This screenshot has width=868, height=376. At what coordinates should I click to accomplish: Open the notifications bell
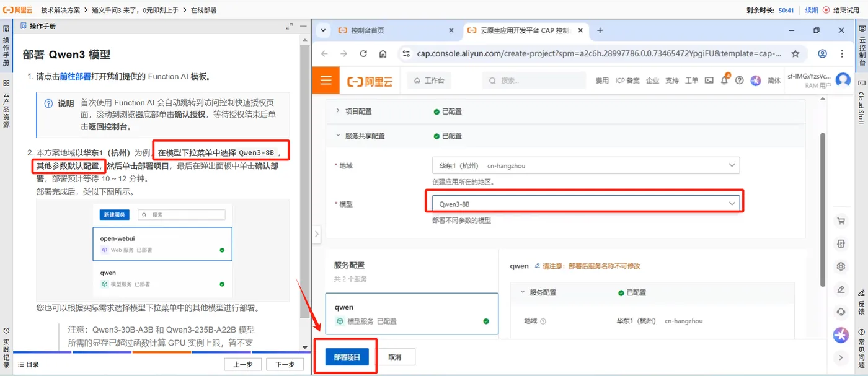[x=724, y=81]
